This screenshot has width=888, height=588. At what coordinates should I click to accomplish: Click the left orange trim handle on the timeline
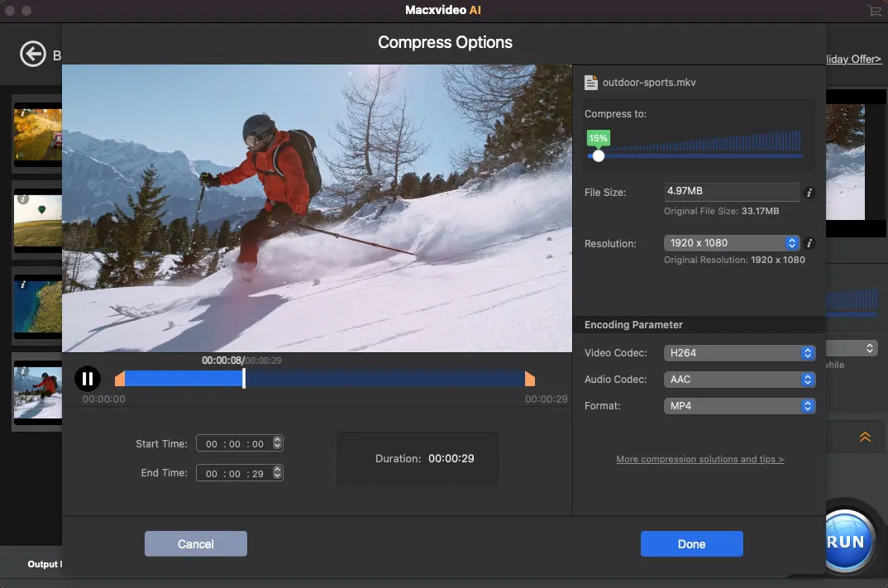[x=118, y=378]
